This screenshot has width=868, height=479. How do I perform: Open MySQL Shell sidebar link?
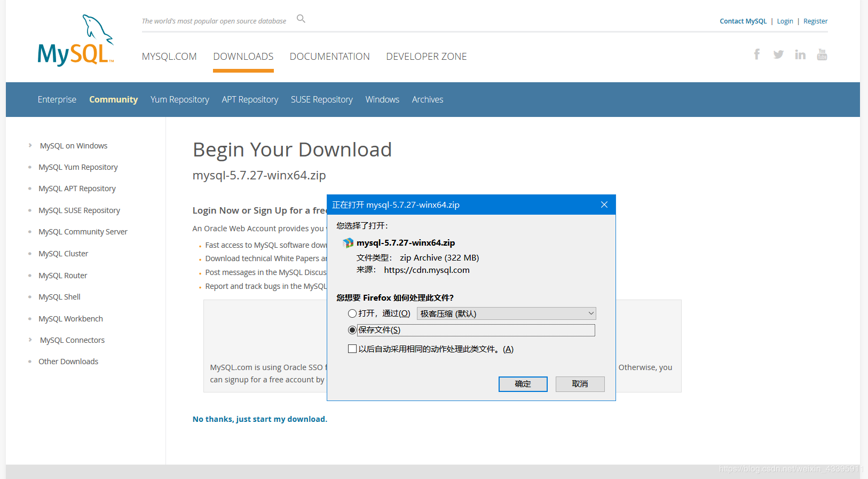tap(59, 297)
